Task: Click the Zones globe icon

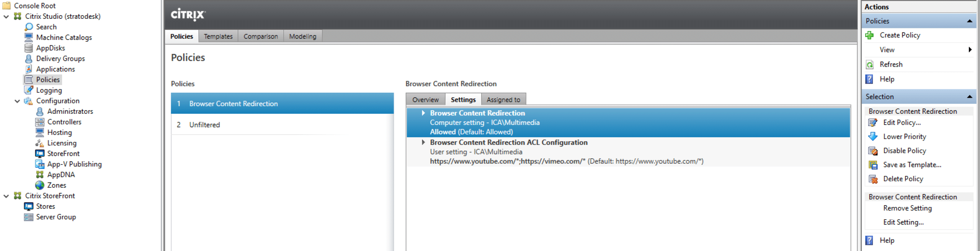Action: [x=40, y=185]
